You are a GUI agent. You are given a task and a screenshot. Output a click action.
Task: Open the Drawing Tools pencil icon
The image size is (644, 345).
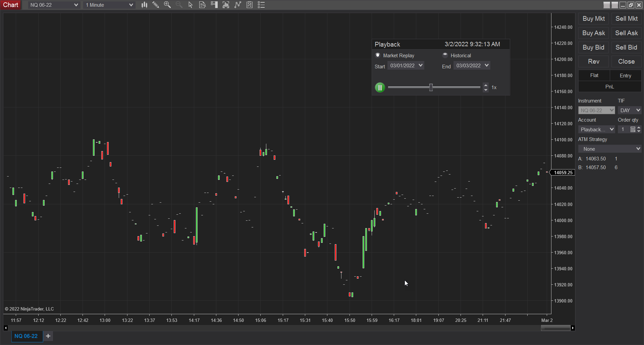156,5
